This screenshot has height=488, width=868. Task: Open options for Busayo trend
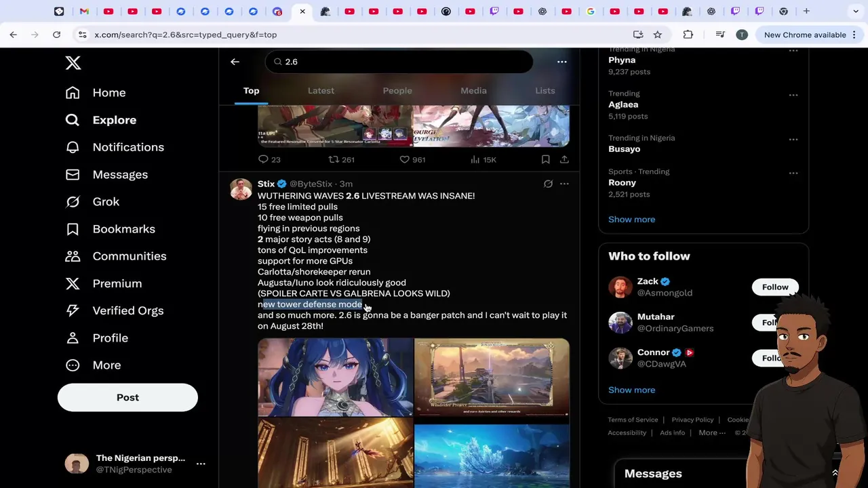tap(793, 139)
